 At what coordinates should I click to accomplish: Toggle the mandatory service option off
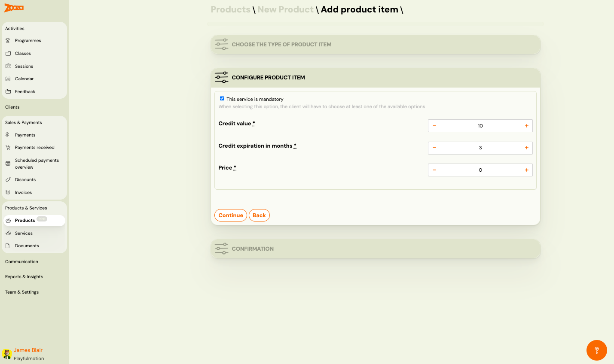(222, 98)
